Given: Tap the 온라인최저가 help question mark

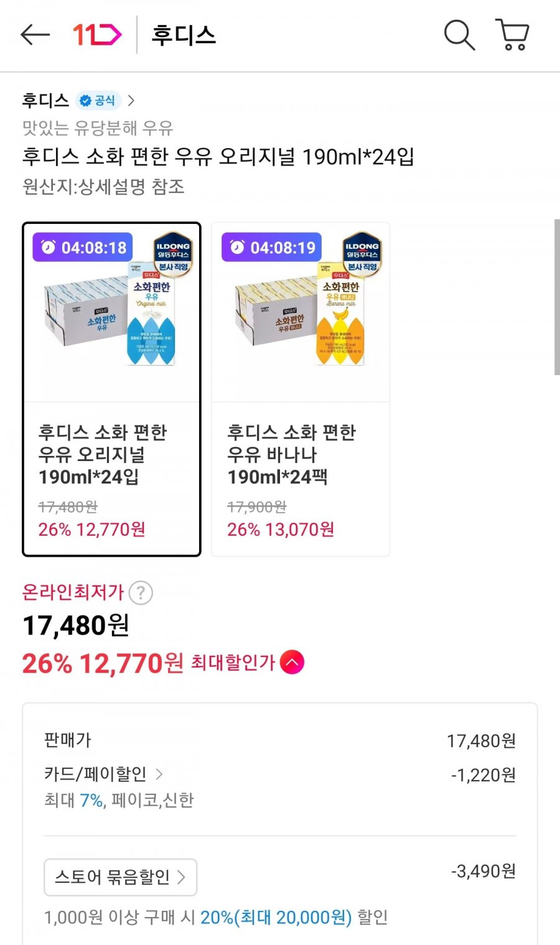Looking at the screenshot, I should click(x=141, y=593).
